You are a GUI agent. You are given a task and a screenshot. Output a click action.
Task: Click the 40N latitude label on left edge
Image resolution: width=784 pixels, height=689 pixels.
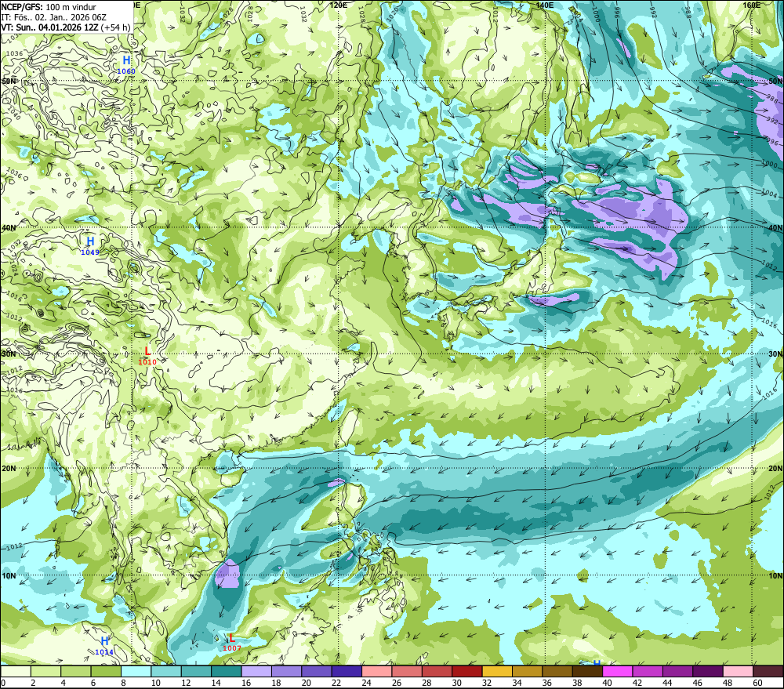click(8, 228)
